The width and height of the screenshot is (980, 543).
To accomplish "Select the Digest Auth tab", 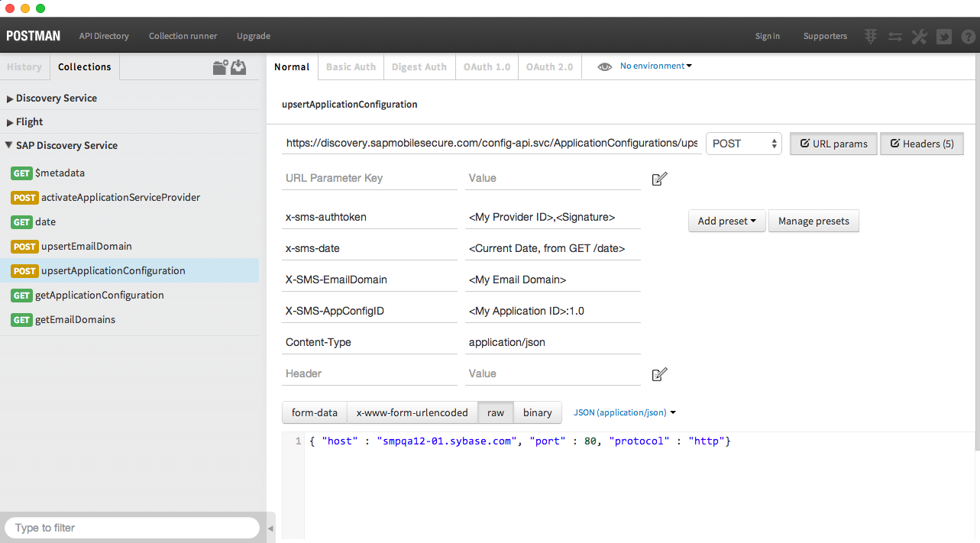I will (419, 67).
